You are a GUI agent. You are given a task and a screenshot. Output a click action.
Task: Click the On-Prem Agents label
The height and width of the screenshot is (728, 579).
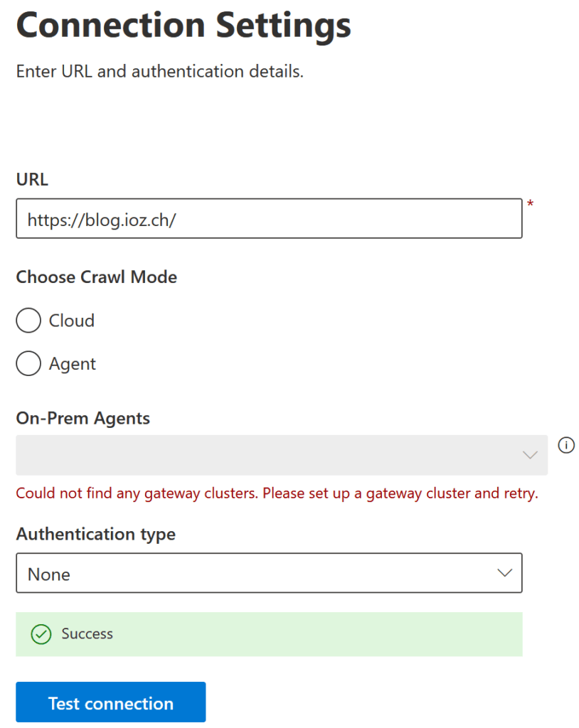[83, 418]
